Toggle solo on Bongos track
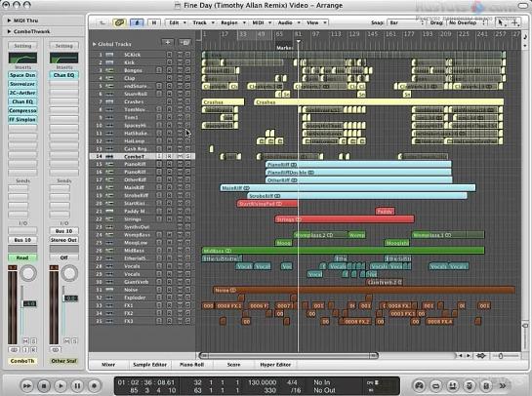 pyautogui.click(x=188, y=70)
